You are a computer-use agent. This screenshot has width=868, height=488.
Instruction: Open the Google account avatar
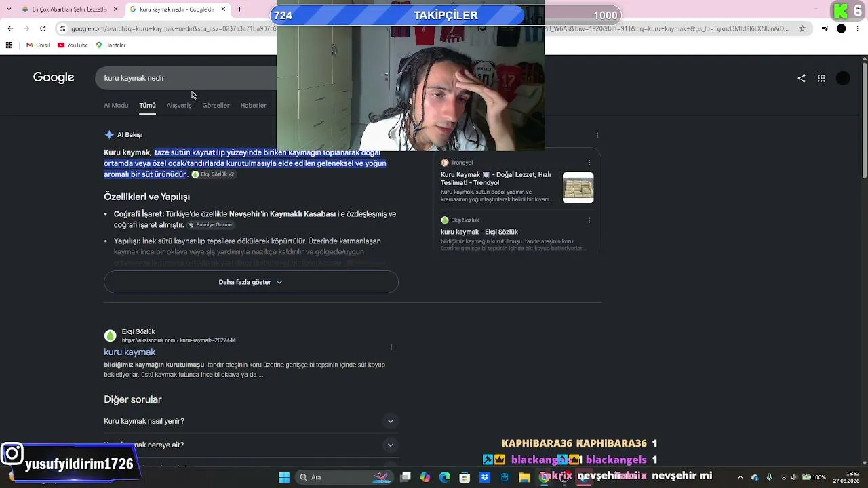click(x=843, y=78)
